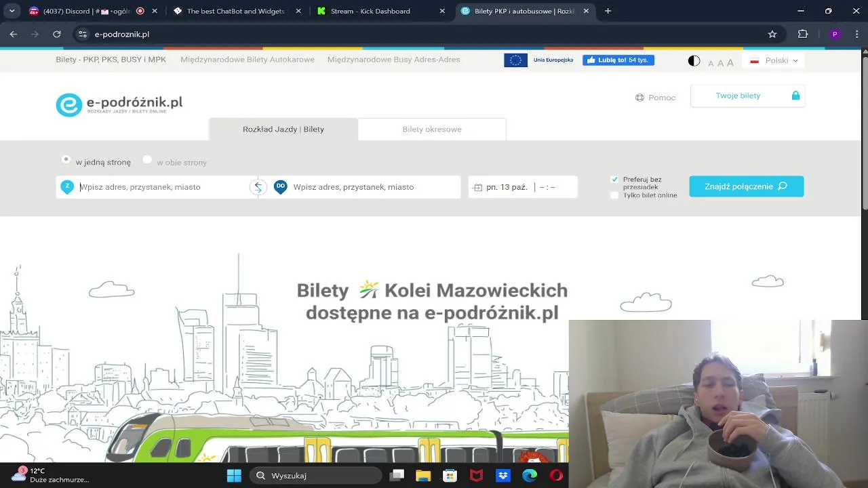This screenshot has width=868, height=488.
Task: Open 'Bilety - PKP, PKS, BUSY i MPK' link
Action: pyautogui.click(x=111, y=60)
